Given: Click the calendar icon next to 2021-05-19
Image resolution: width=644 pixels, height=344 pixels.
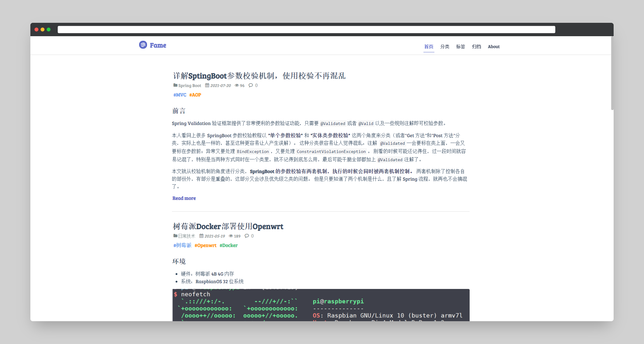Looking at the screenshot, I should tap(201, 236).
